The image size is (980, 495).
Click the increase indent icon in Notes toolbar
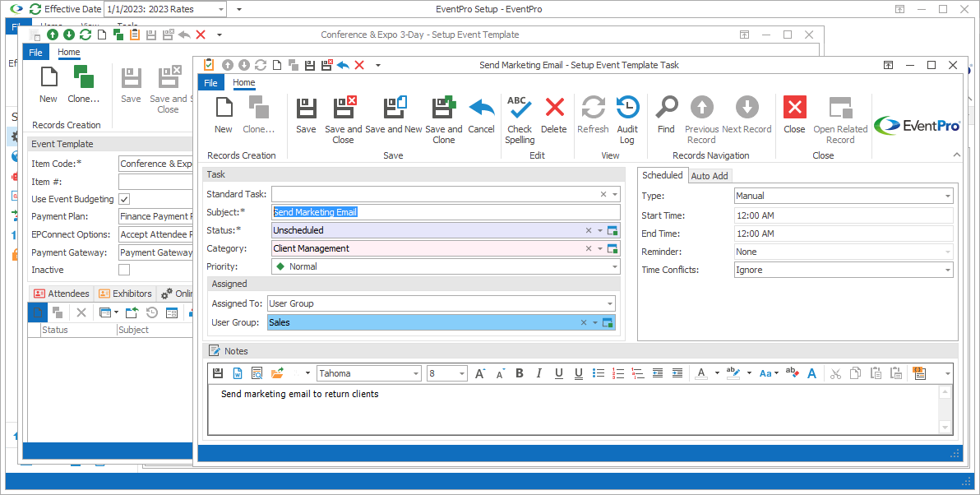coord(677,373)
